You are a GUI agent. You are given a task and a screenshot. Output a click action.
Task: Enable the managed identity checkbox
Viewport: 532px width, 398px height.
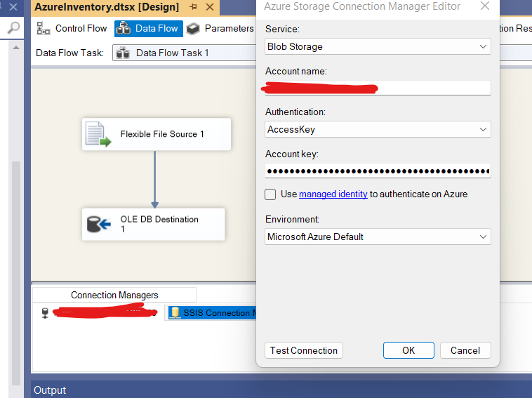pyautogui.click(x=270, y=194)
